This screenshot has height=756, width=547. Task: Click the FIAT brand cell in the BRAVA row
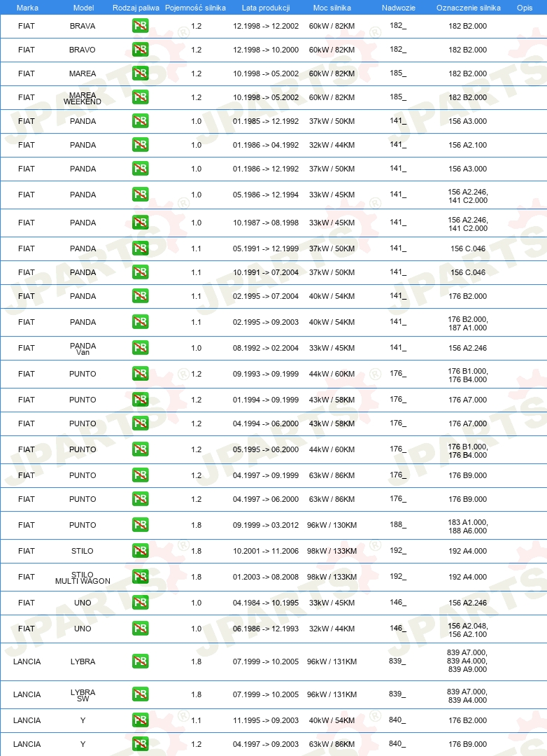[27, 26]
